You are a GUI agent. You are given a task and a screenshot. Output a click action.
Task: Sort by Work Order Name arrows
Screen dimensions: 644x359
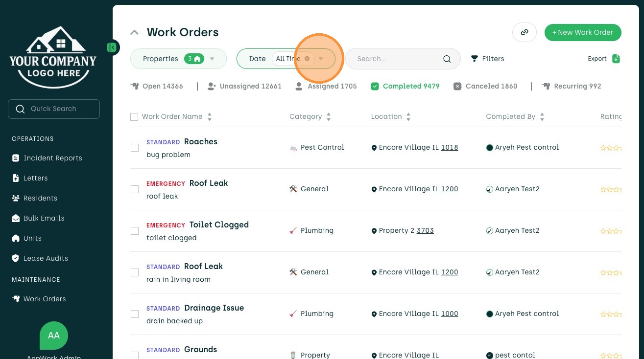click(x=210, y=117)
